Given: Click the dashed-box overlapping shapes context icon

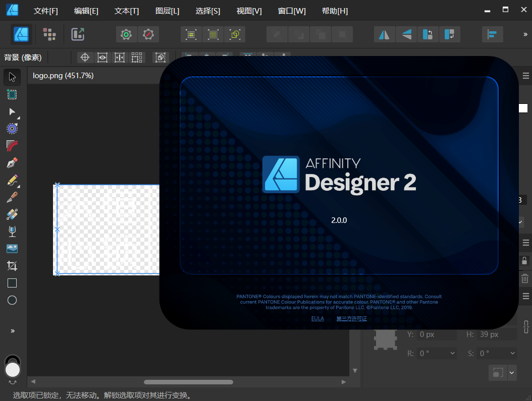Looking at the screenshot, I should 160,58.
